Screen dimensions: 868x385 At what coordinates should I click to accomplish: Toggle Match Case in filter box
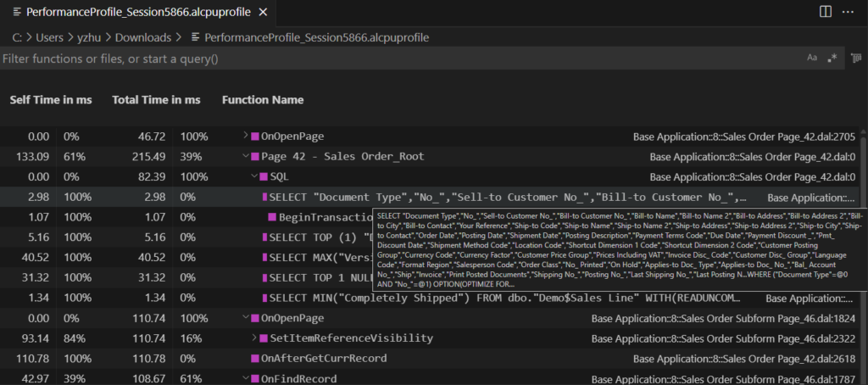click(811, 59)
